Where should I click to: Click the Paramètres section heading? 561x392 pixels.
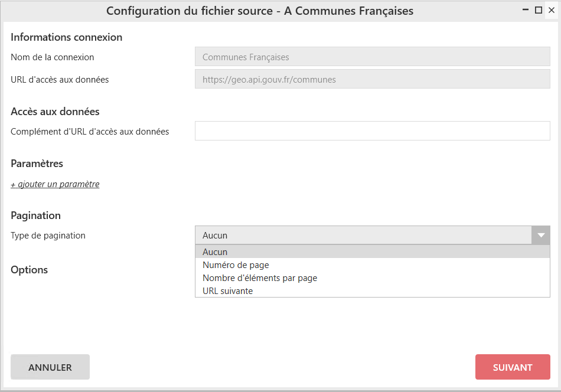(x=37, y=164)
